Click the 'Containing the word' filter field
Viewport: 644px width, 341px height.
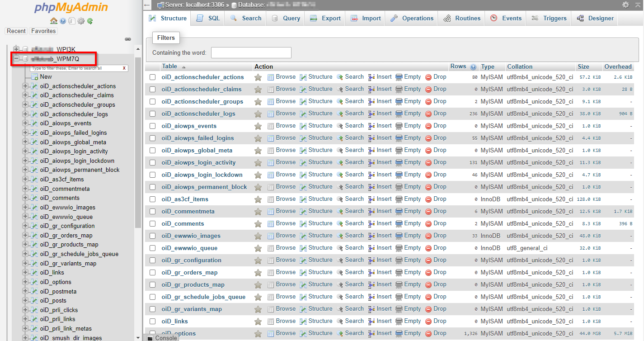coord(251,53)
